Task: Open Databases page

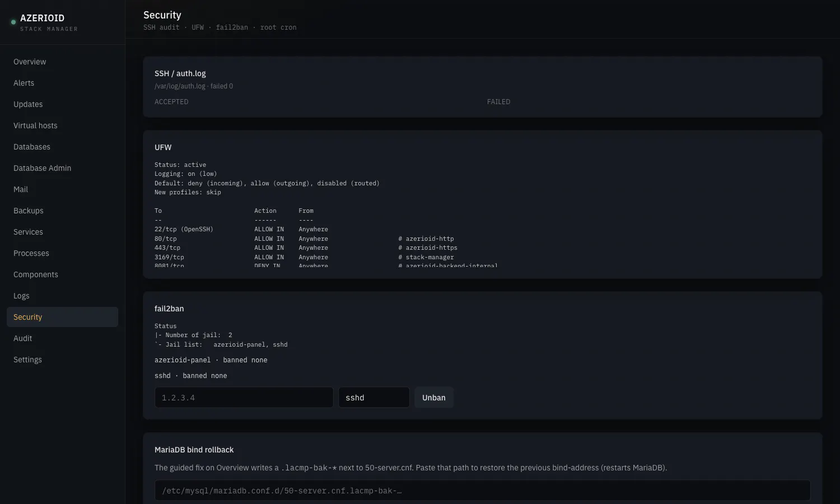Action: coord(62,147)
